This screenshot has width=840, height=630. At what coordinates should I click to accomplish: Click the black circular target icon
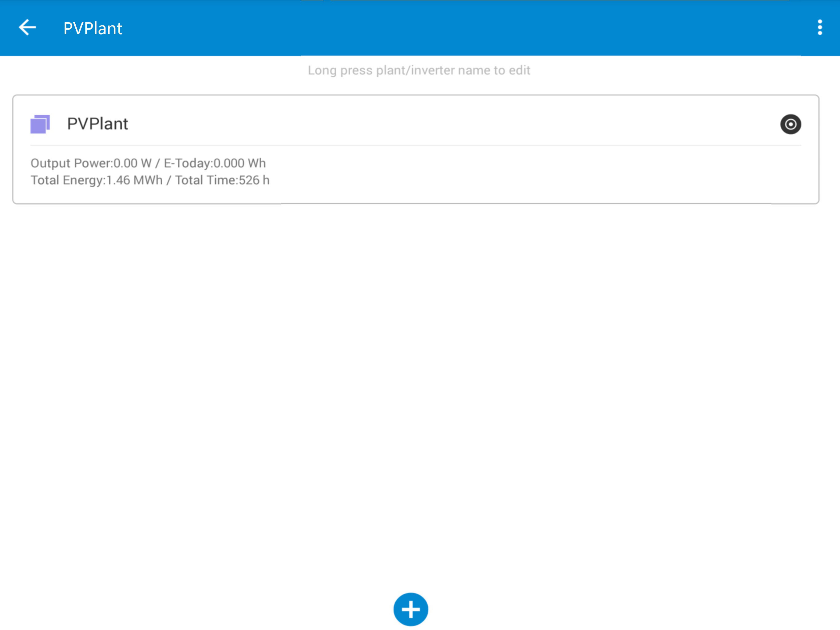790,124
